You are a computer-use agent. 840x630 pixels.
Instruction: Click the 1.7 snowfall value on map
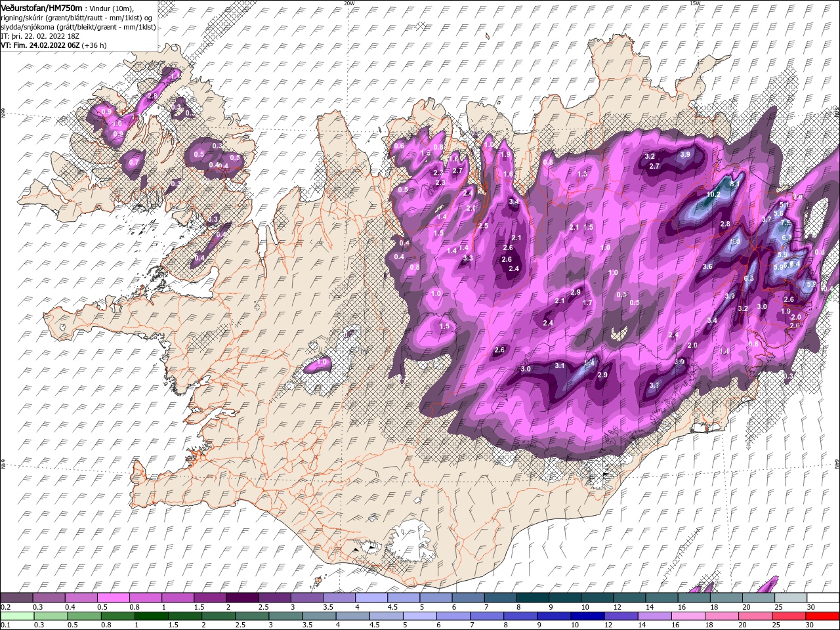point(587,303)
